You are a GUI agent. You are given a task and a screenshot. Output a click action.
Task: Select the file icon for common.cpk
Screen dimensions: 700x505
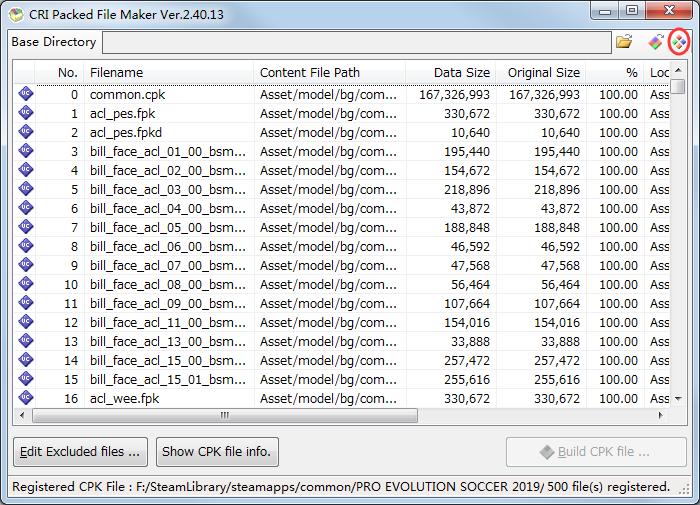click(26, 94)
